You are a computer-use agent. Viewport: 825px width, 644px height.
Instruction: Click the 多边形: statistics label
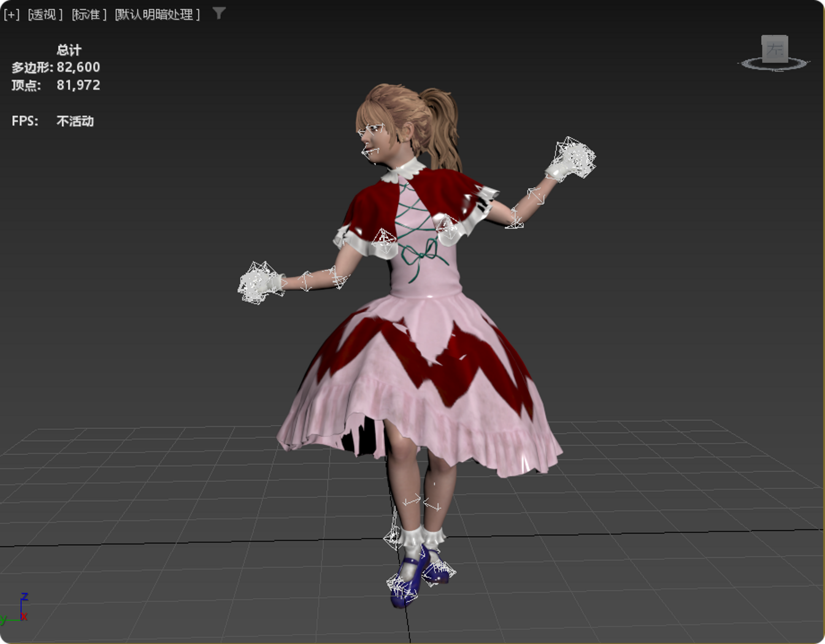click(x=33, y=67)
